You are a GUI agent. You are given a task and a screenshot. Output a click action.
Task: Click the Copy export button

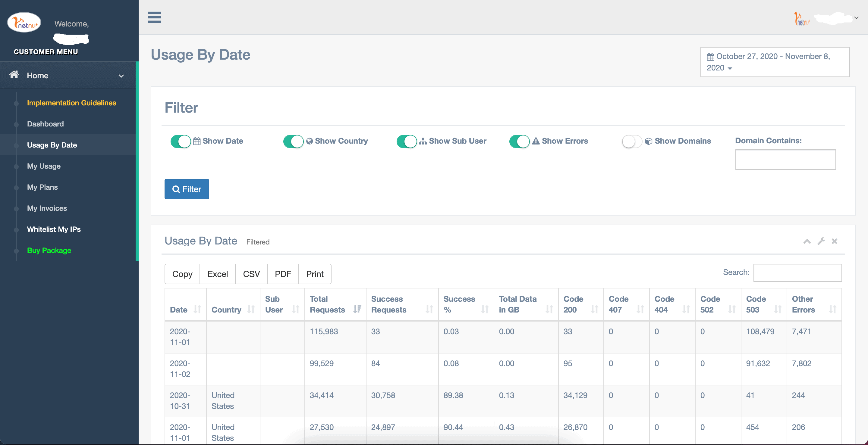point(182,274)
